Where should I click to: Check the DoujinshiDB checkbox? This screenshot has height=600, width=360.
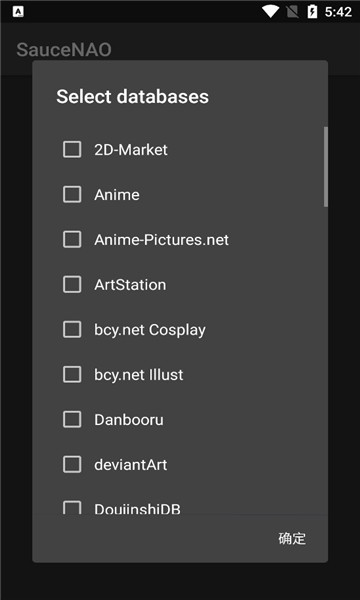(72, 508)
